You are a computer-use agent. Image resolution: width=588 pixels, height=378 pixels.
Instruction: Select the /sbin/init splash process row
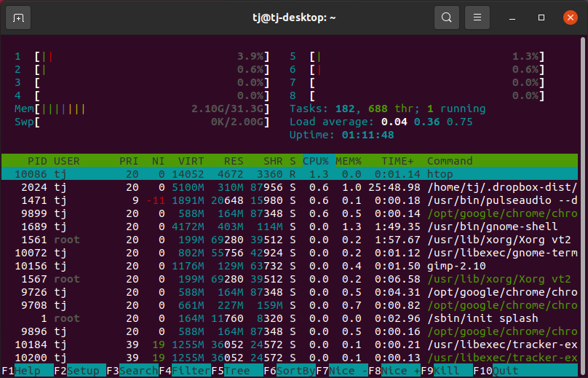[290, 319]
